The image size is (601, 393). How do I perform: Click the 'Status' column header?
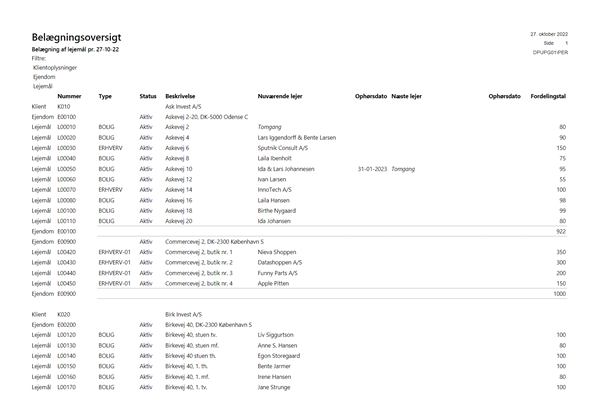click(148, 96)
